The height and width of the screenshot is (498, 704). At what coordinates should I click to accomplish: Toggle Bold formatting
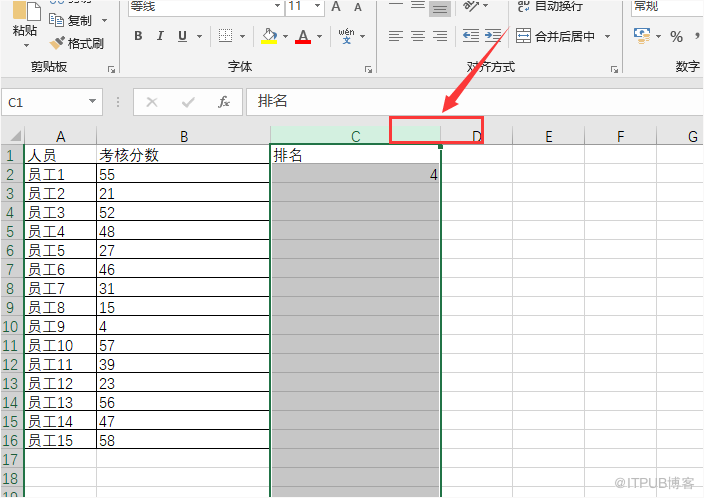tap(138, 36)
